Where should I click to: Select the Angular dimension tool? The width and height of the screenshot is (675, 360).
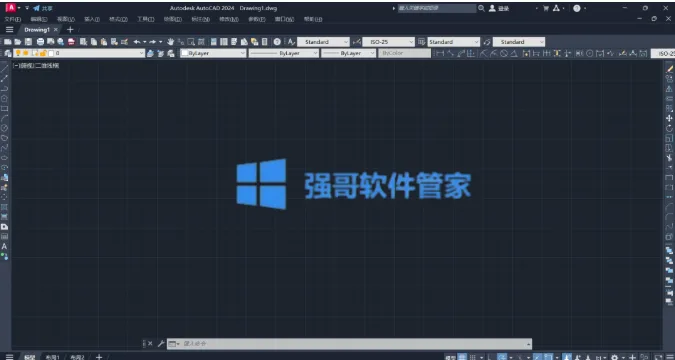pos(514,53)
